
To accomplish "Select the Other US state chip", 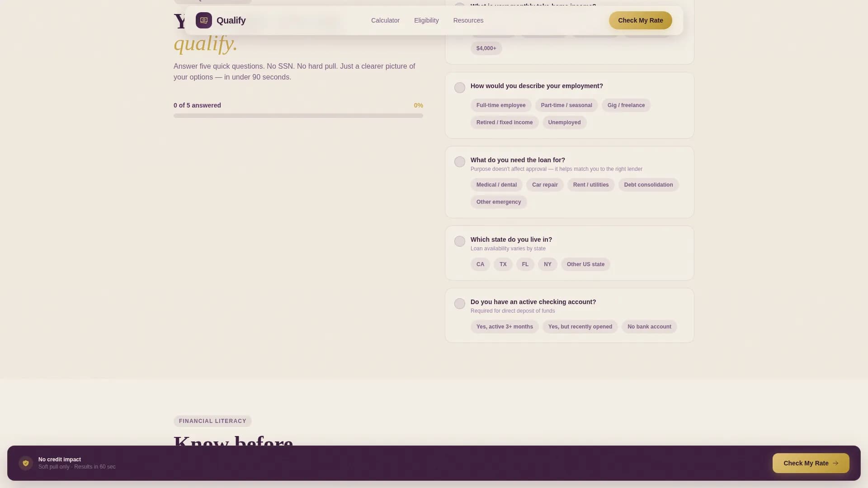I will [585, 264].
